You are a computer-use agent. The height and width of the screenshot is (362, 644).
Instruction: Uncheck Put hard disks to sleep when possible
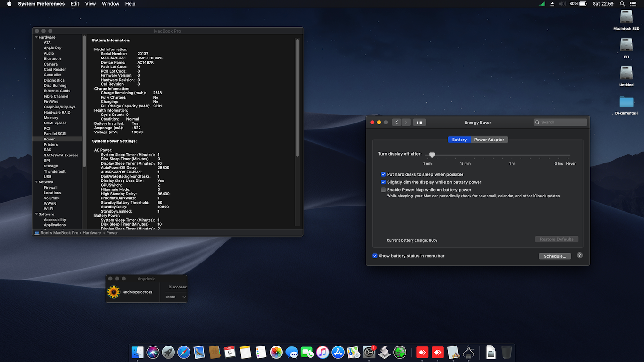pyautogui.click(x=383, y=174)
